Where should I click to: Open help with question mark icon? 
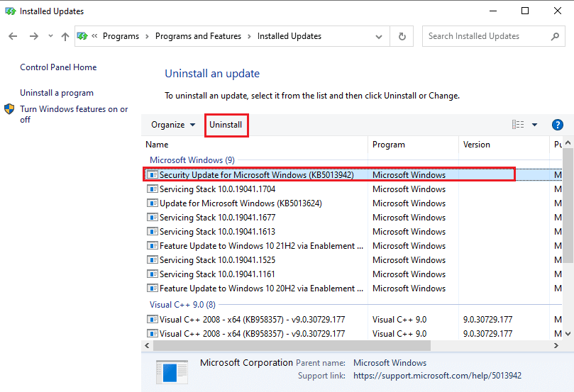pyautogui.click(x=557, y=125)
